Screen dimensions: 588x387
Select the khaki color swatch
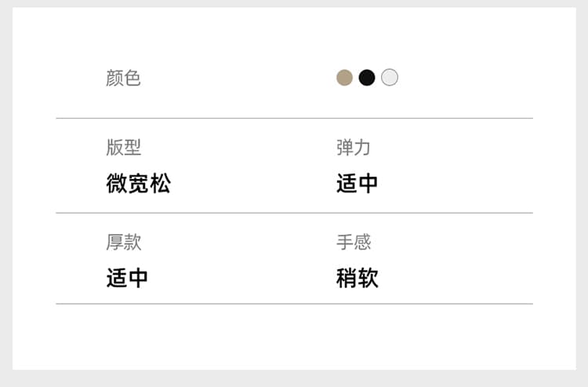click(344, 78)
